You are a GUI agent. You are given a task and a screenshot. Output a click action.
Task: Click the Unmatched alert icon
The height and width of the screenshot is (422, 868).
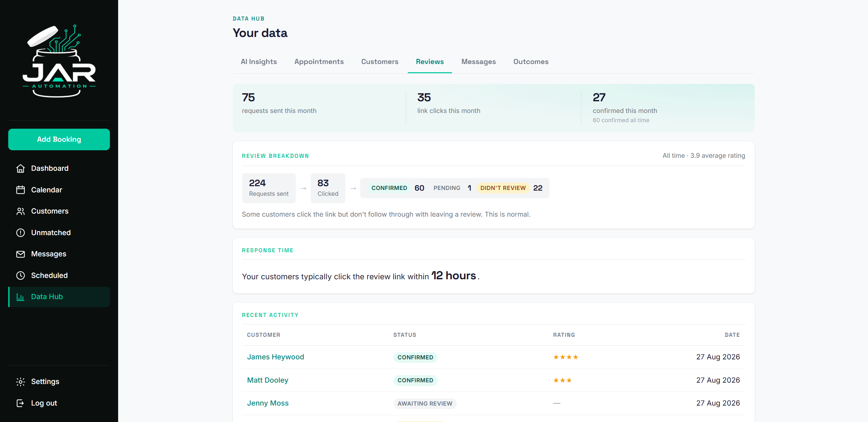point(21,233)
